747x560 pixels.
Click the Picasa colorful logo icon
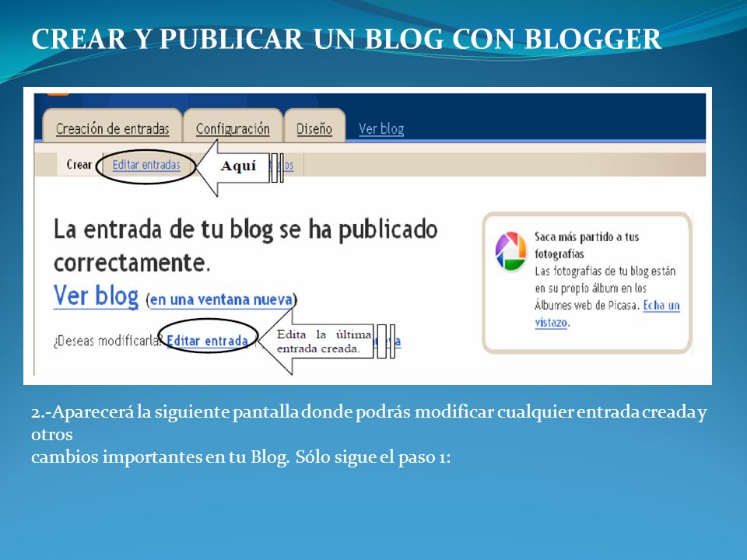510,251
